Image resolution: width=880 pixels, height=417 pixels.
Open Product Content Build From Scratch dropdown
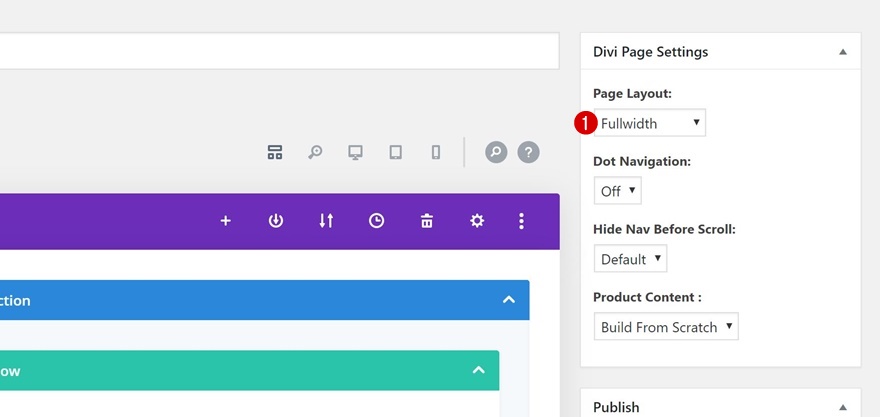[666, 327]
